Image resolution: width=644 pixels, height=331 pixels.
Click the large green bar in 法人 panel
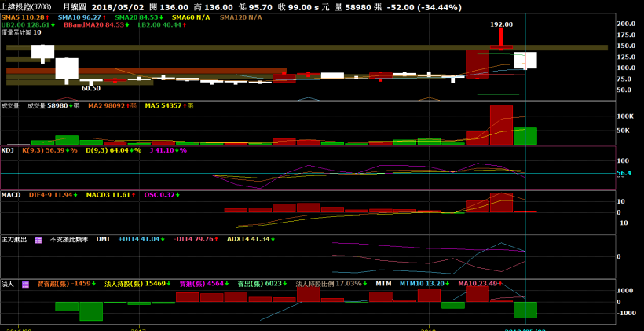point(90,311)
